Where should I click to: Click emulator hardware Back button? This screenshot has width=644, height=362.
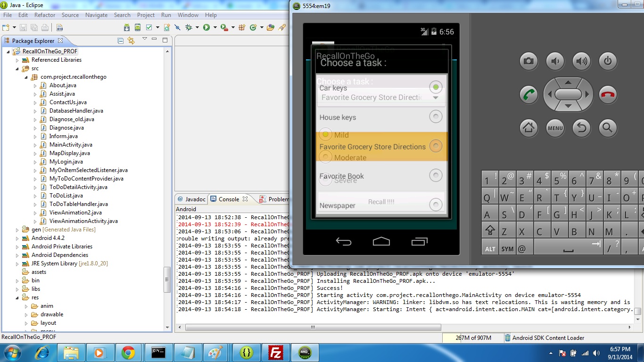[x=582, y=127]
